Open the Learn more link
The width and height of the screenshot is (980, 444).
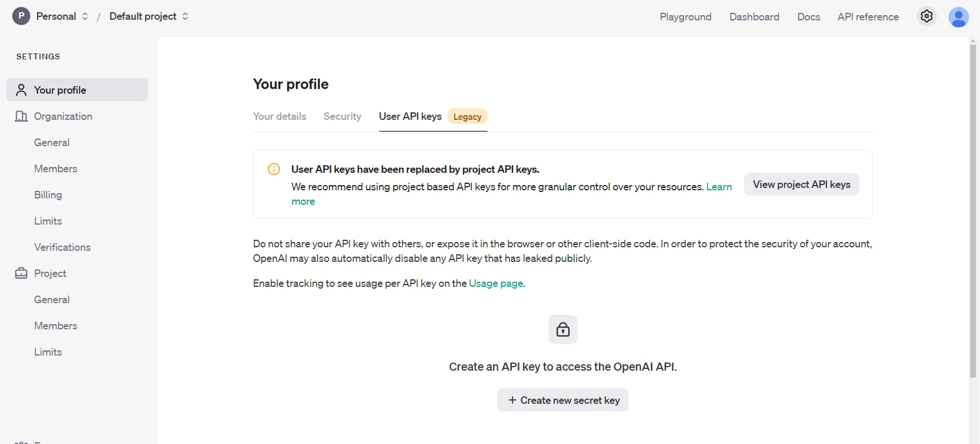pyautogui.click(x=719, y=187)
